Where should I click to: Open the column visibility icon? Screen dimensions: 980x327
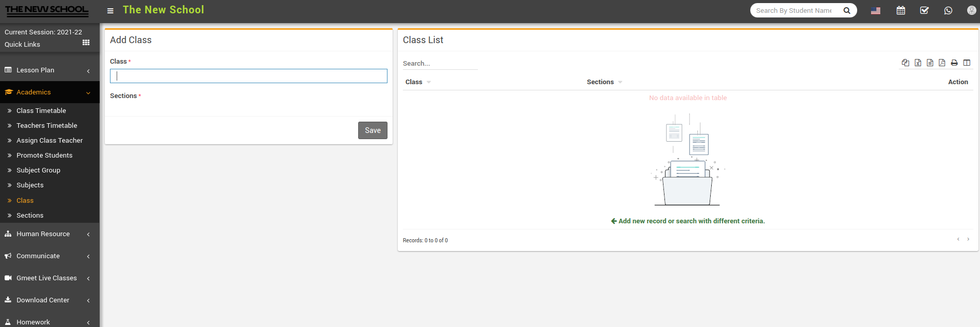tap(967, 63)
